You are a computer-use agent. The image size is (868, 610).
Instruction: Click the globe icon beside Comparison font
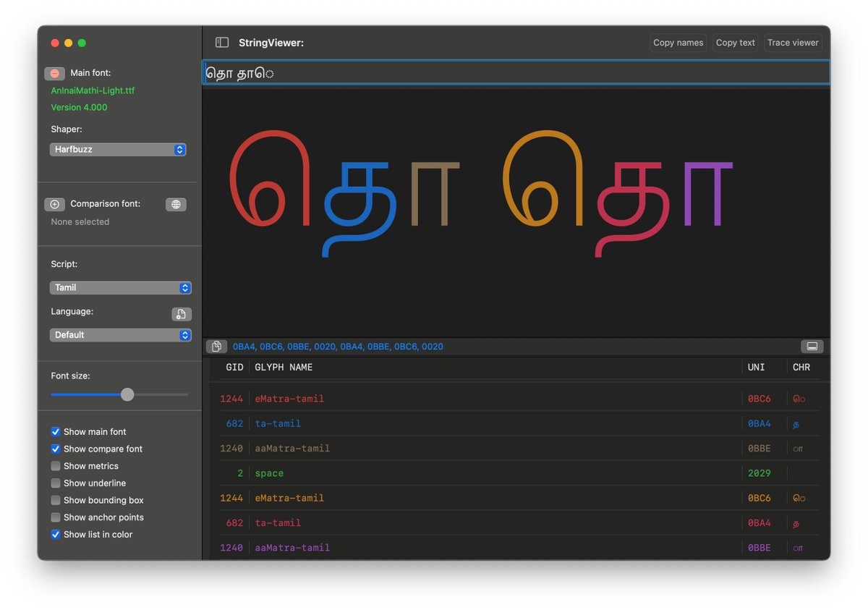click(176, 204)
